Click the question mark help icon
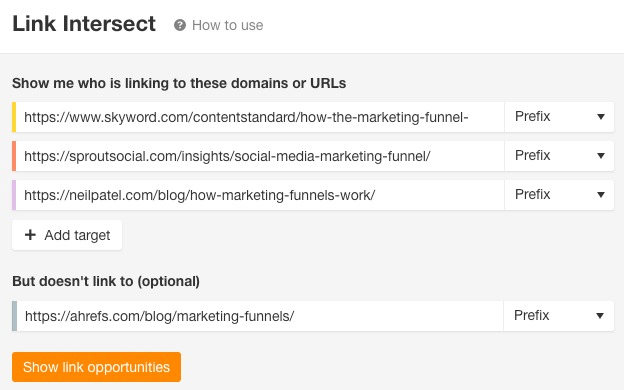The image size is (624, 390). click(x=180, y=25)
